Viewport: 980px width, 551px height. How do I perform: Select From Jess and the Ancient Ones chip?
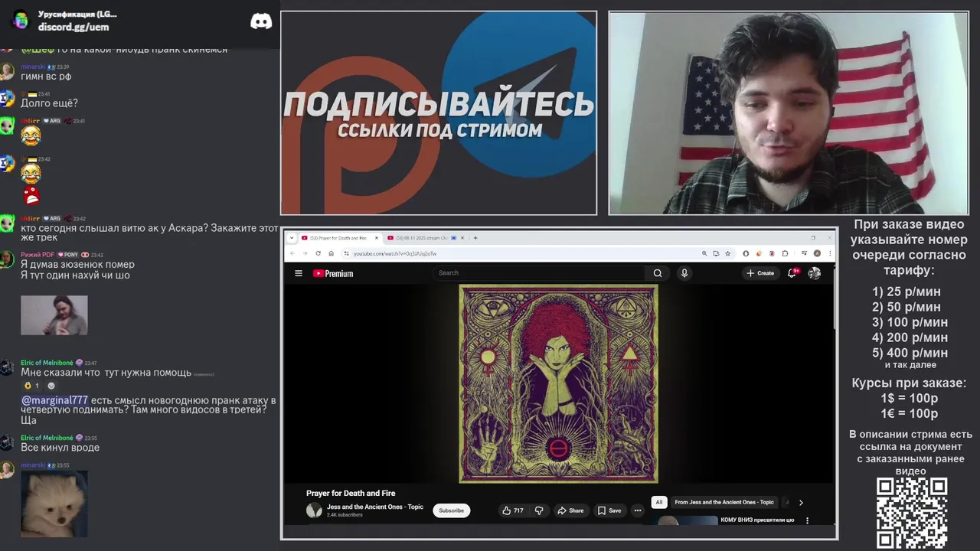[724, 503]
